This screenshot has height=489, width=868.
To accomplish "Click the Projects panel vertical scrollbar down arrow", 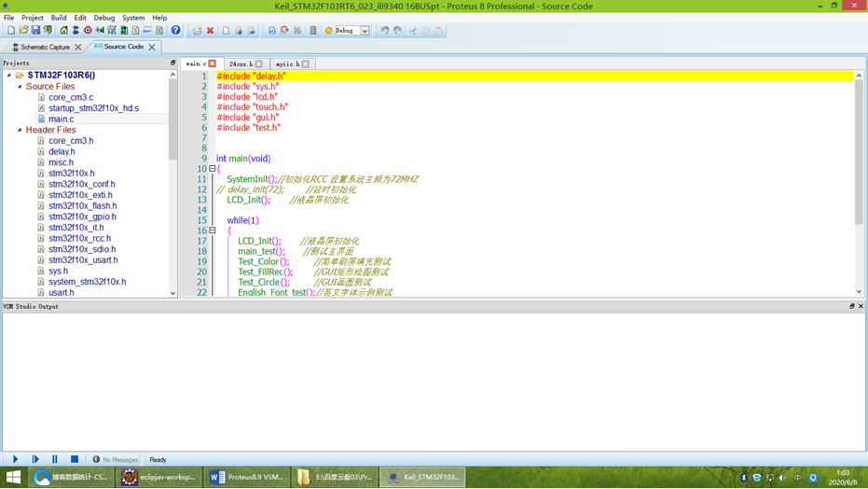I will click(172, 293).
